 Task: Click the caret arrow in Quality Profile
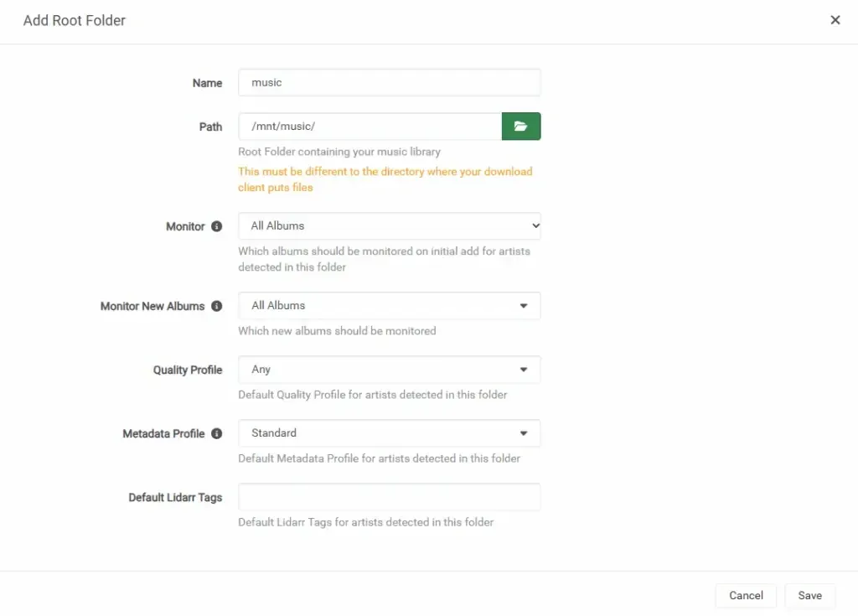point(524,370)
